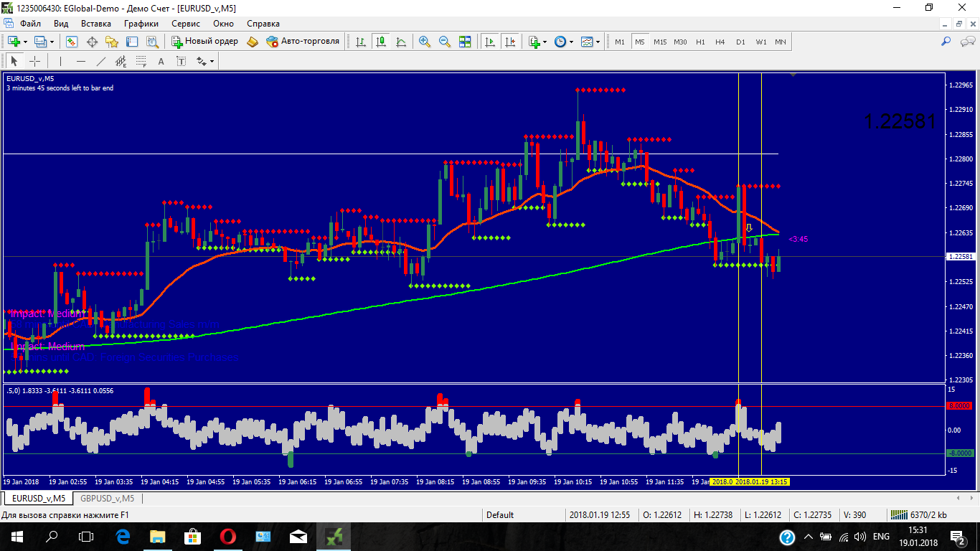Enable the chart shift toggle
Image resolution: width=980 pixels, height=551 pixels.
click(x=510, y=42)
